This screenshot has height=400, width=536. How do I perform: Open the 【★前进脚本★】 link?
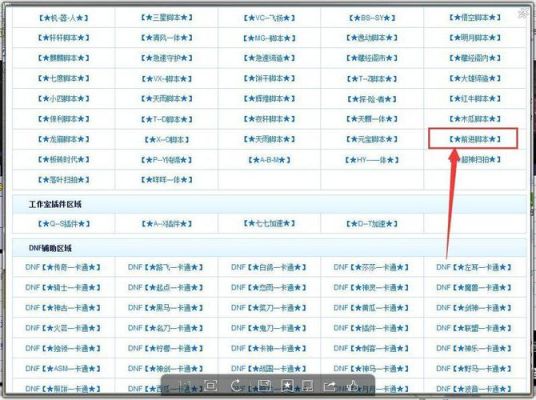(475, 139)
